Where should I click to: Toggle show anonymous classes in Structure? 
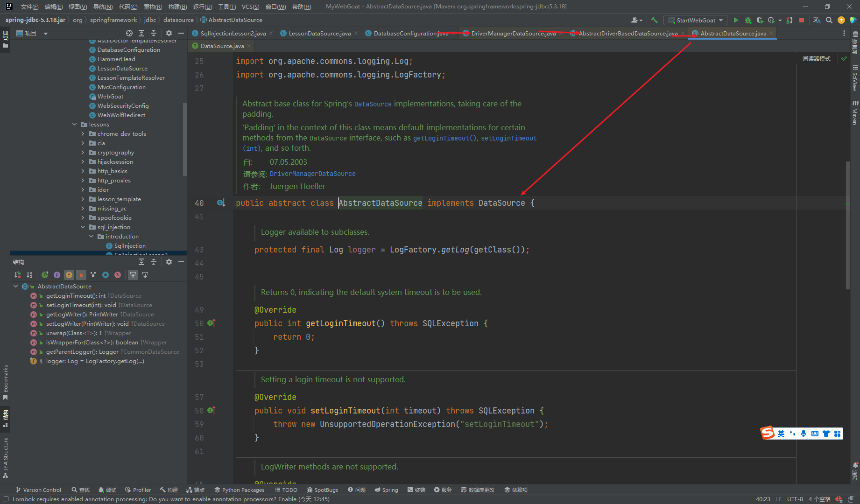click(106, 275)
